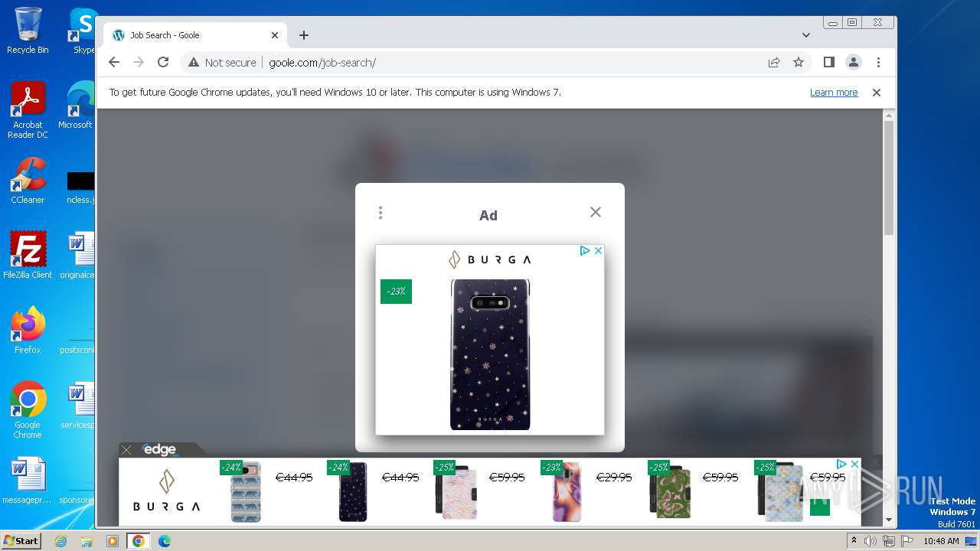
Task: Reload the Job Search page
Action: (x=163, y=62)
